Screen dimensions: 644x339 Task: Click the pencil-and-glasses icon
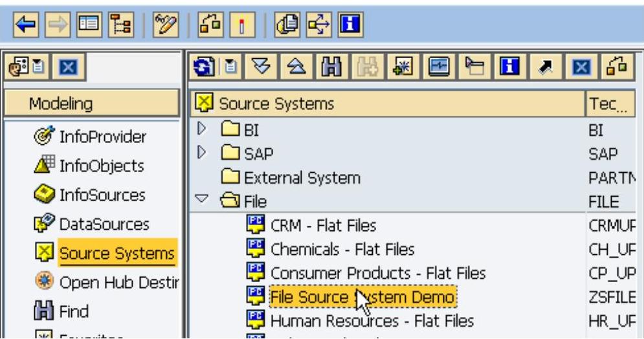(166, 25)
